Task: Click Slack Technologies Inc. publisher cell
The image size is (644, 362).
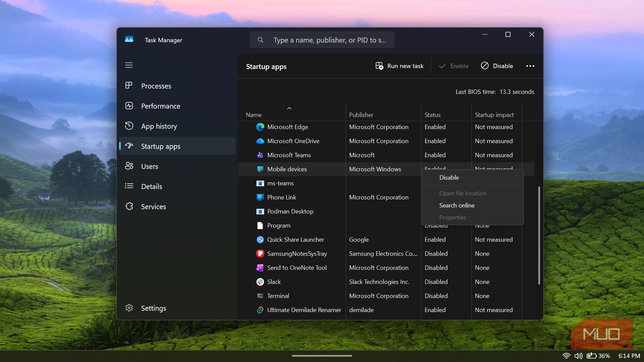Action: coord(379,282)
